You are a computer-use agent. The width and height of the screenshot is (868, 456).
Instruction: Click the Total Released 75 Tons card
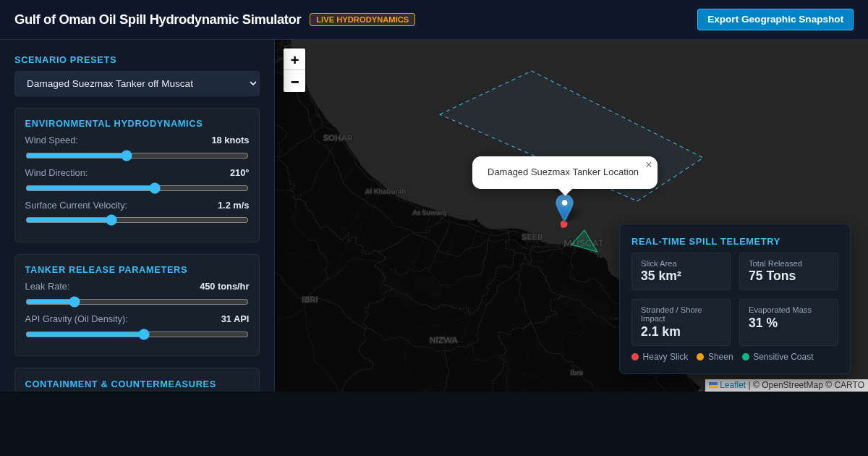click(x=788, y=271)
